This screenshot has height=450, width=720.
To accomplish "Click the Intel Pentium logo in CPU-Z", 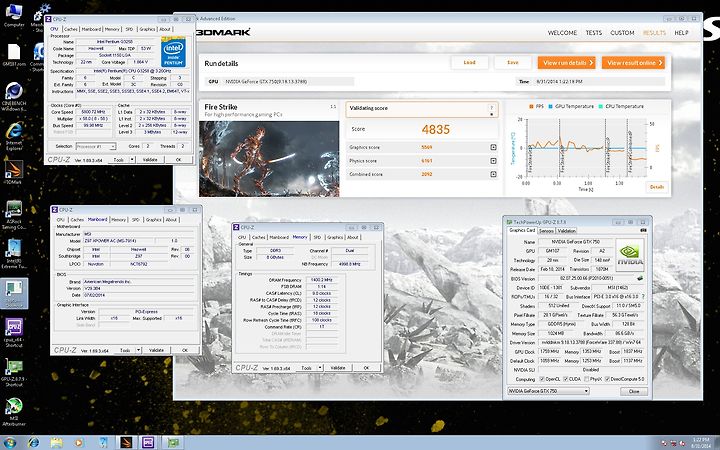I will (174, 52).
